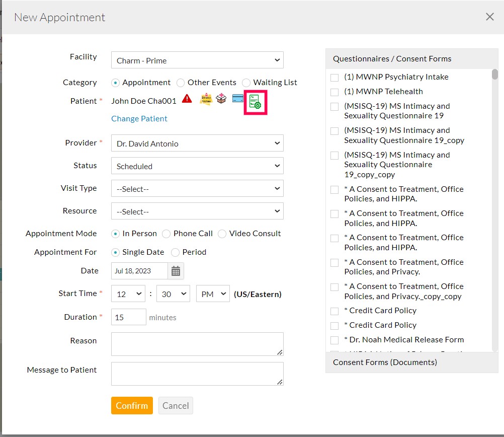Select Period for Appointment For
Screen dimensions: 504x437
click(x=176, y=252)
